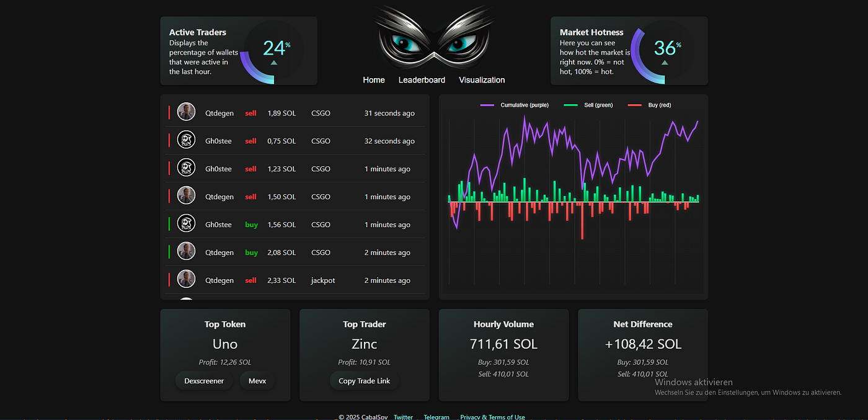This screenshot has width=868, height=420.
Task: Open the Twitter footer link
Action: (403, 417)
